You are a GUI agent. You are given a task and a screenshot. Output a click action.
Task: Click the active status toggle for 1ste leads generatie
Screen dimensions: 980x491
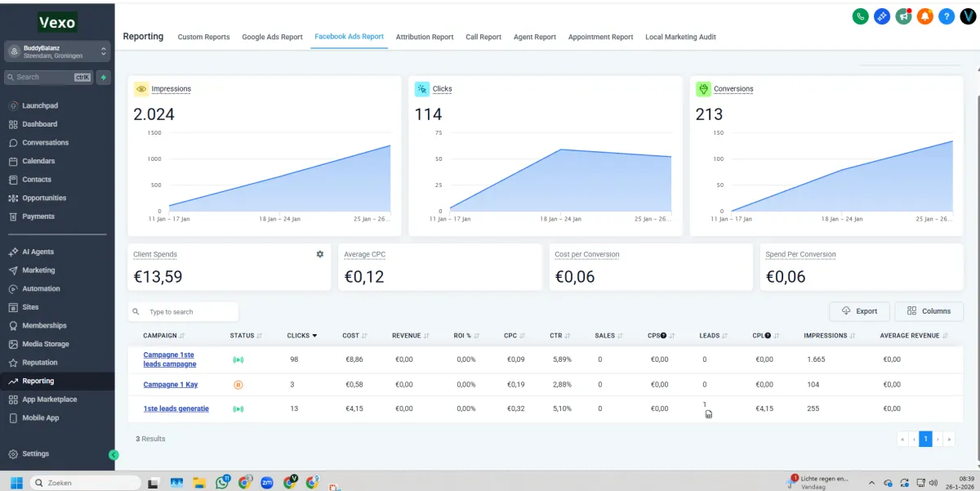tap(238, 408)
